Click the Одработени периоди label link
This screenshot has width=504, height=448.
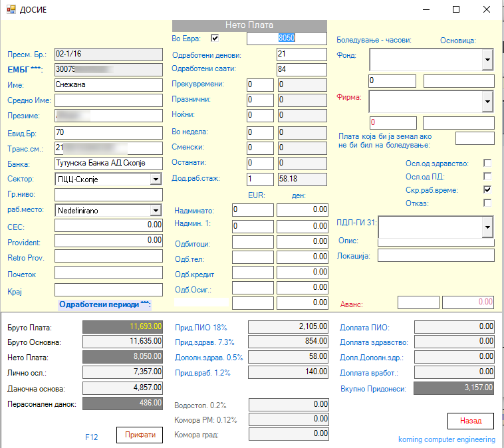pyautogui.click(x=105, y=304)
